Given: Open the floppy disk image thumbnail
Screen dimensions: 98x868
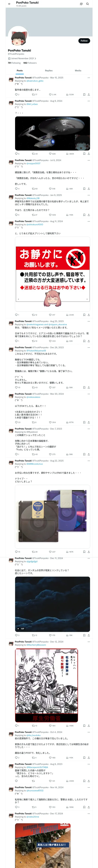Looking at the screenshot, I should (52, 516).
